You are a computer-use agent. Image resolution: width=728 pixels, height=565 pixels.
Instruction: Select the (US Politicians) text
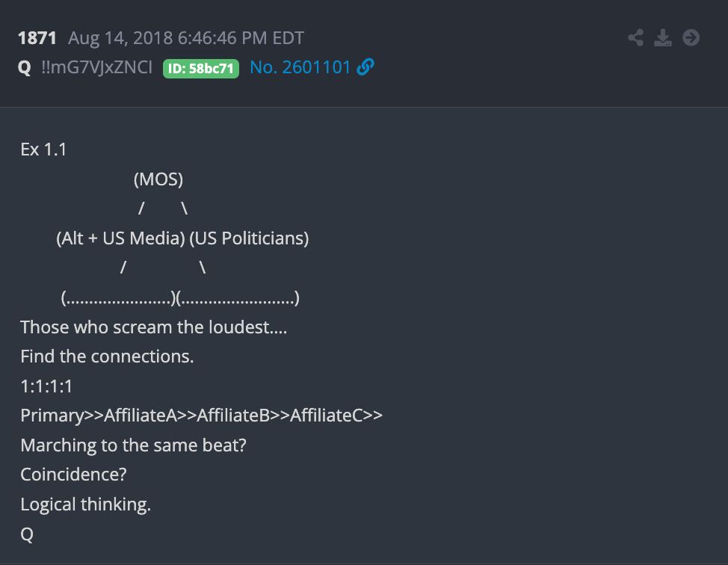(249, 238)
